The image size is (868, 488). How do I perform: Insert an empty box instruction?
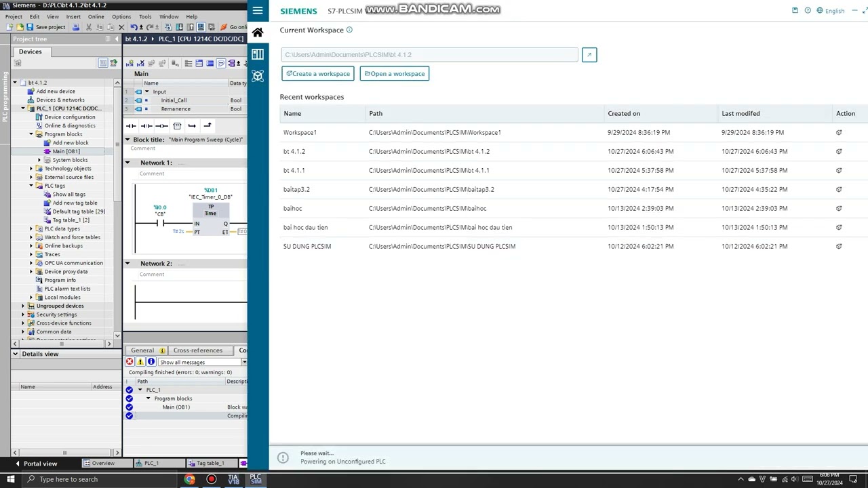click(x=177, y=125)
